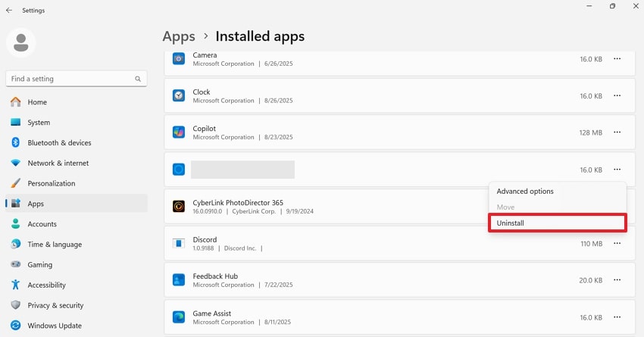Open System settings
The image size is (644, 337).
[39, 123]
